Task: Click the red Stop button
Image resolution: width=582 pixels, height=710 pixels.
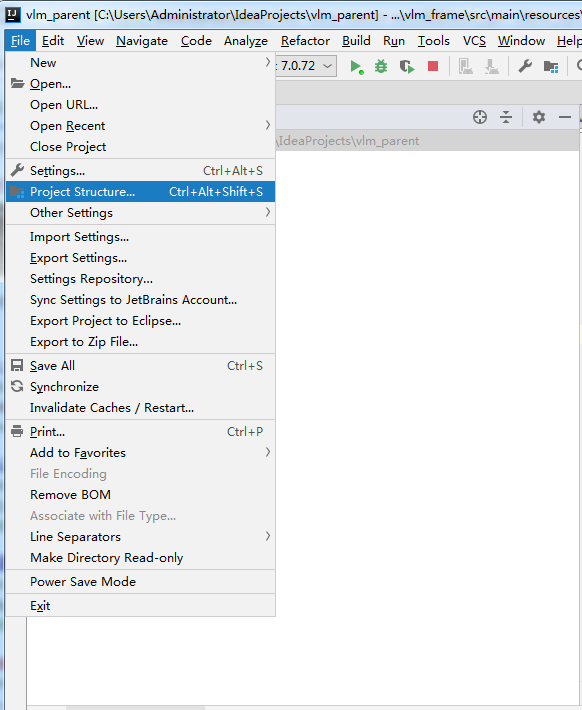Action: [x=433, y=67]
